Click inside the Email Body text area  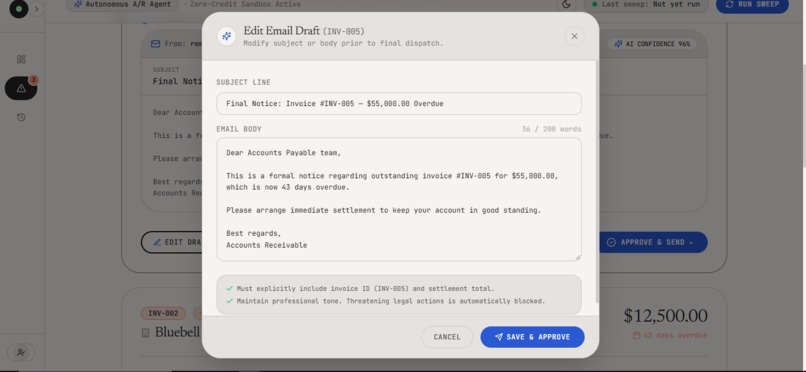pyautogui.click(x=399, y=199)
